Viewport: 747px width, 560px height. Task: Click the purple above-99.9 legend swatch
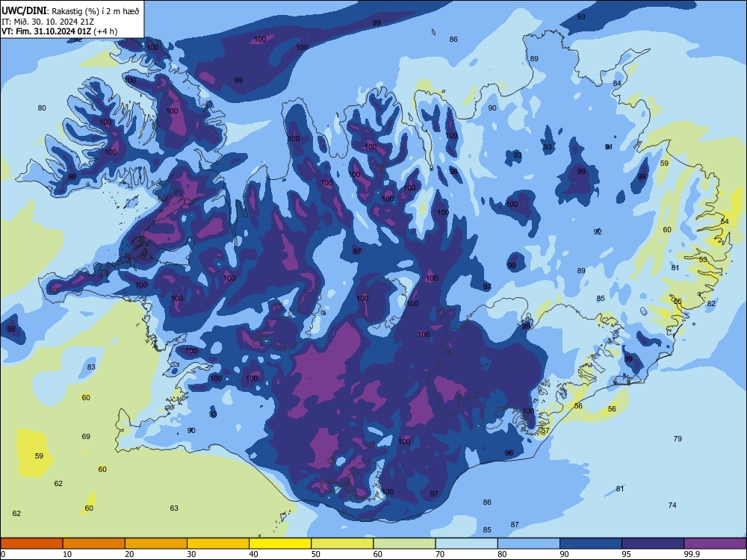[x=715, y=544]
